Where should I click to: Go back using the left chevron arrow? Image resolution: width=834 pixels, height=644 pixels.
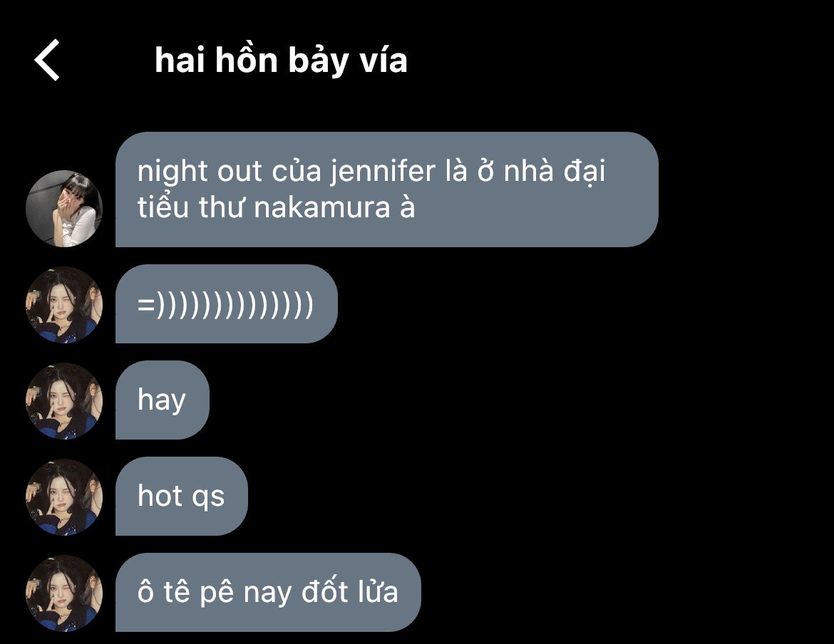click(47, 60)
